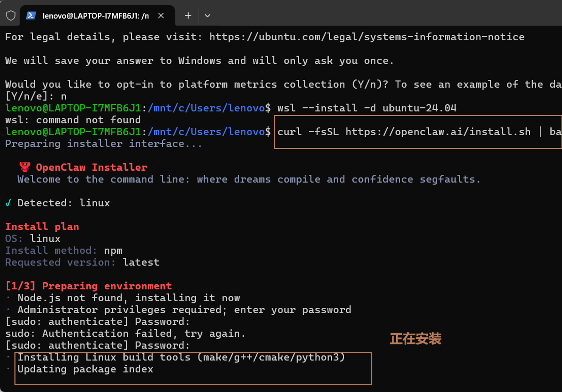The height and width of the screenshot is (392, 562).
Task: Click the OpenClaw Installer heading text
Action: point(91,168)
